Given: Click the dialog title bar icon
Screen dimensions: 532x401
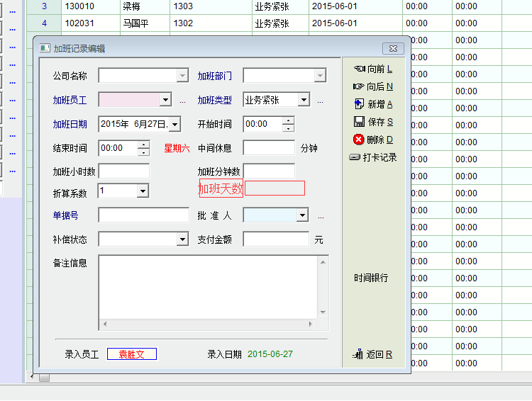Looking at the screenshot, I should (45, 49).
